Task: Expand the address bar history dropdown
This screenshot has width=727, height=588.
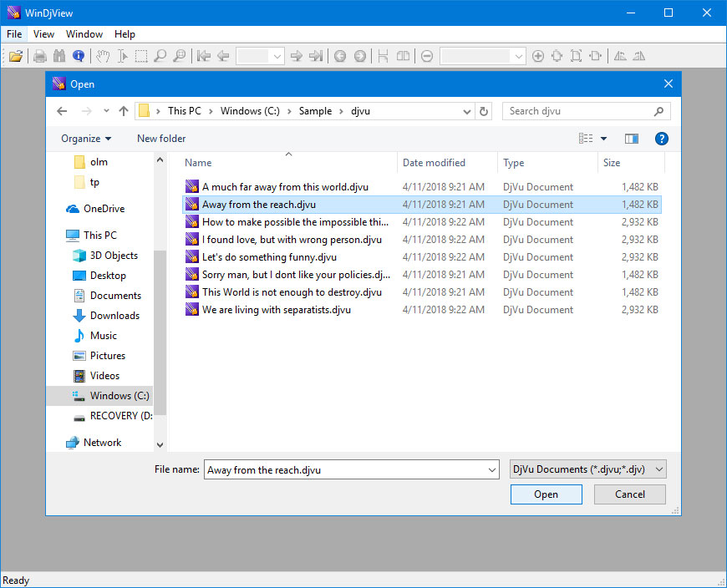Action: [467, 111]
